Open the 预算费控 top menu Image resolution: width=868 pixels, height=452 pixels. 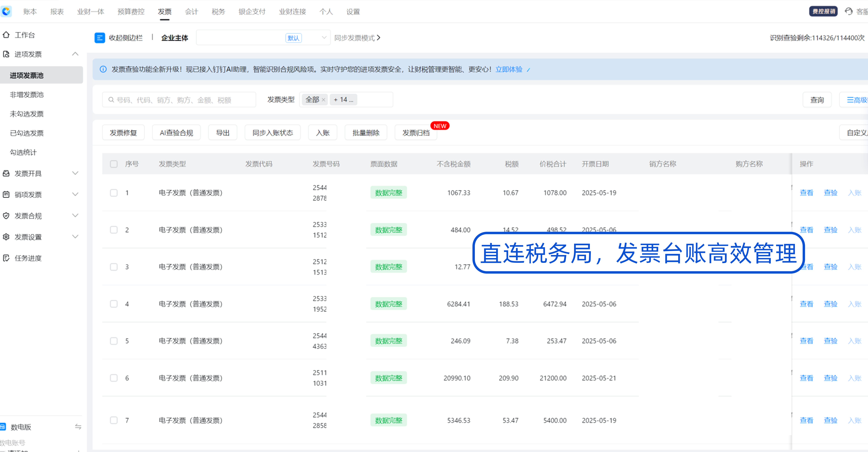coord(131,12)
